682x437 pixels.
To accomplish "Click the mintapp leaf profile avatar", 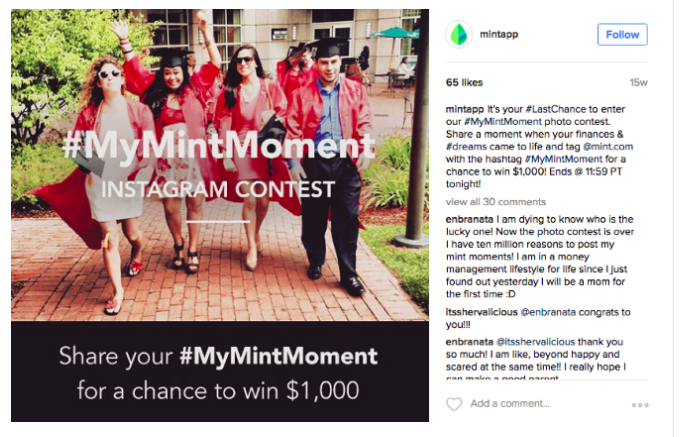I will pyautogui.click(x=459, y=34).
